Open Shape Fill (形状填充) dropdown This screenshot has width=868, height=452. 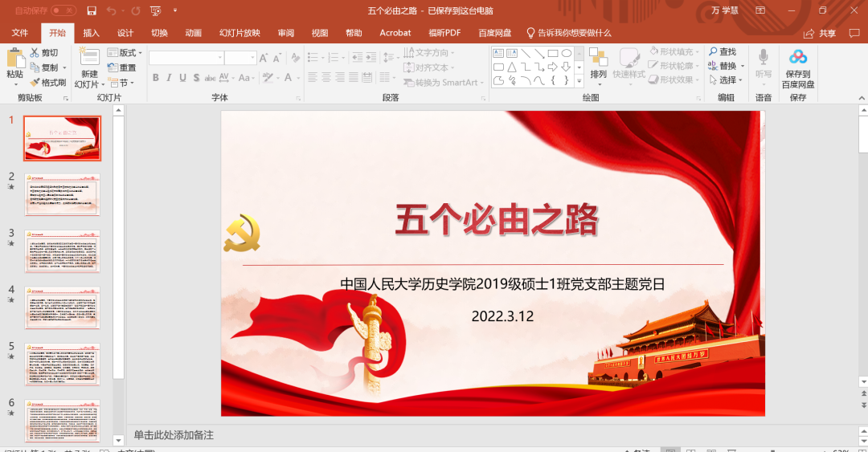click(x=674, y=51)
